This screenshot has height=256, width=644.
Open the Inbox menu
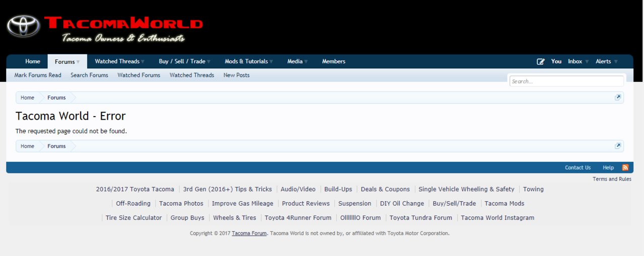[575, 61]
